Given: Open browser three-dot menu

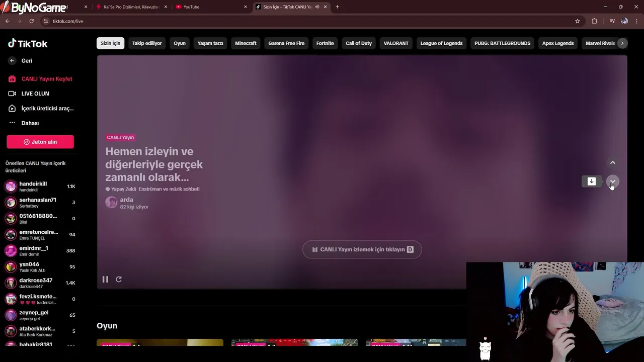Looking at the screenshot, I should (x=637, y=21).
